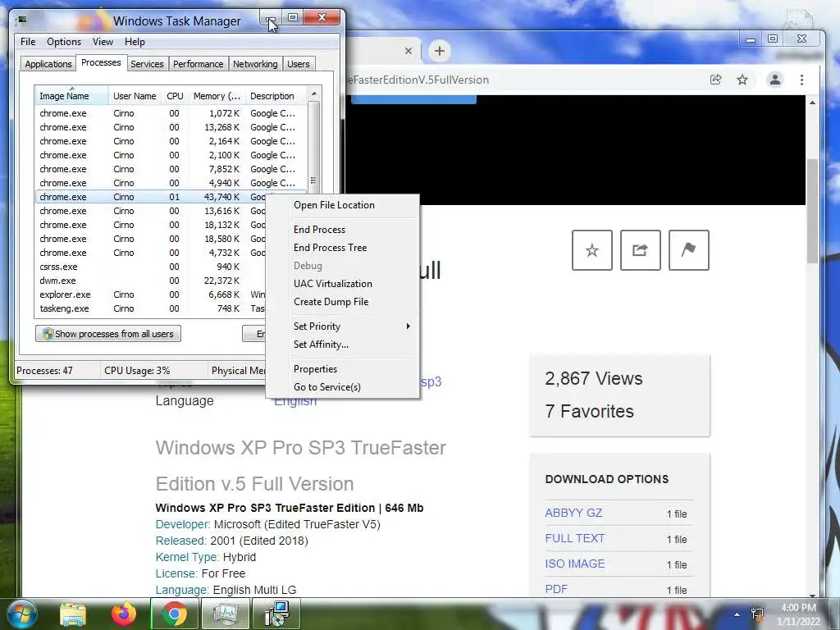Open Properties from context menu
The height and width of the screenshot is (630, 840).
click(342, 369)
